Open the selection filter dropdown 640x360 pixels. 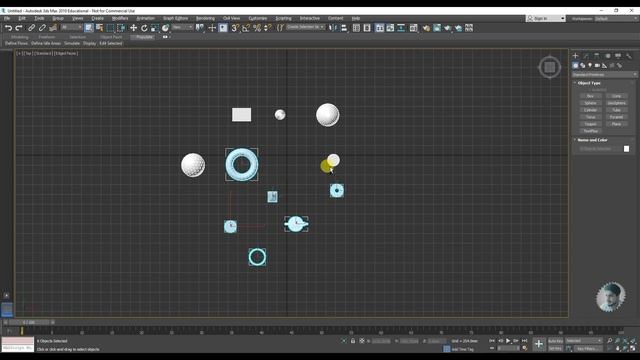pos(71,27)
